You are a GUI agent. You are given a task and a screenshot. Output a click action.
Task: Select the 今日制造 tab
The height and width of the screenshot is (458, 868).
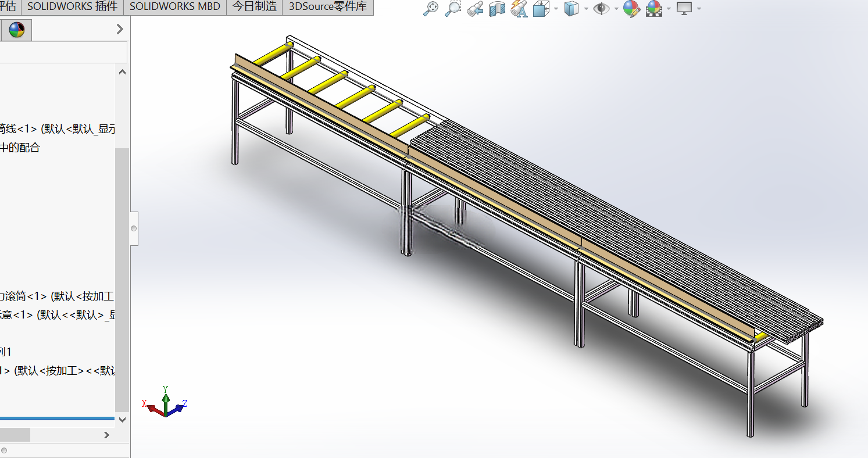[255, 7]
